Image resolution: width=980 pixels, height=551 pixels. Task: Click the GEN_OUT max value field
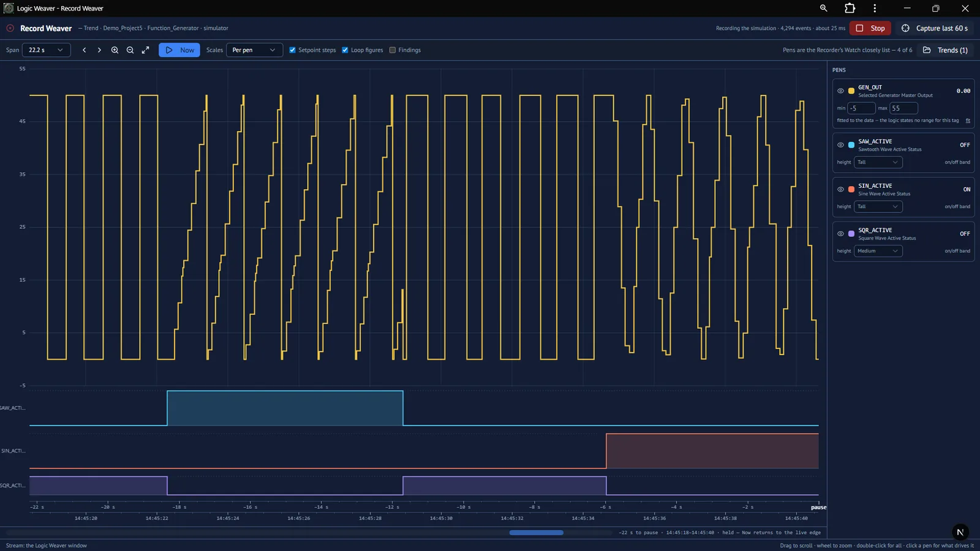[904, 108]
